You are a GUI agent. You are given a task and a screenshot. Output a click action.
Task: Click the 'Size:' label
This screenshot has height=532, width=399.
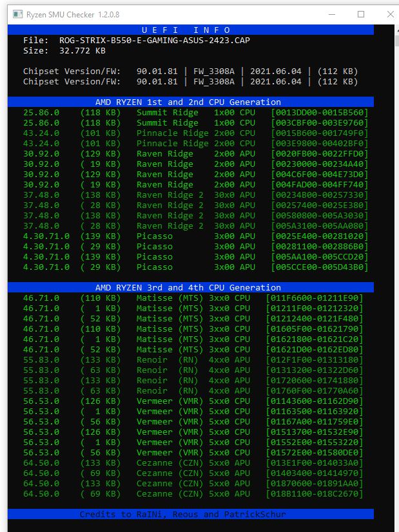(35, 50)
